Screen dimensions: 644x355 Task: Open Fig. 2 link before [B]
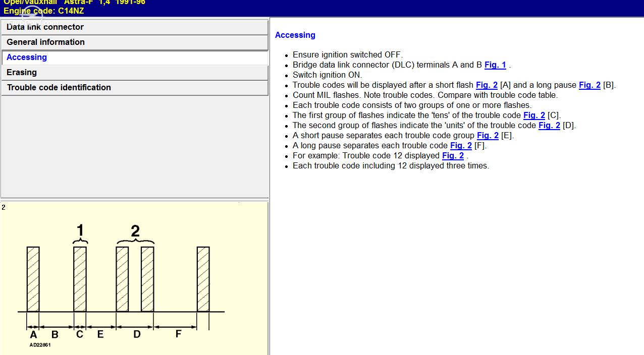click(589, 85)
